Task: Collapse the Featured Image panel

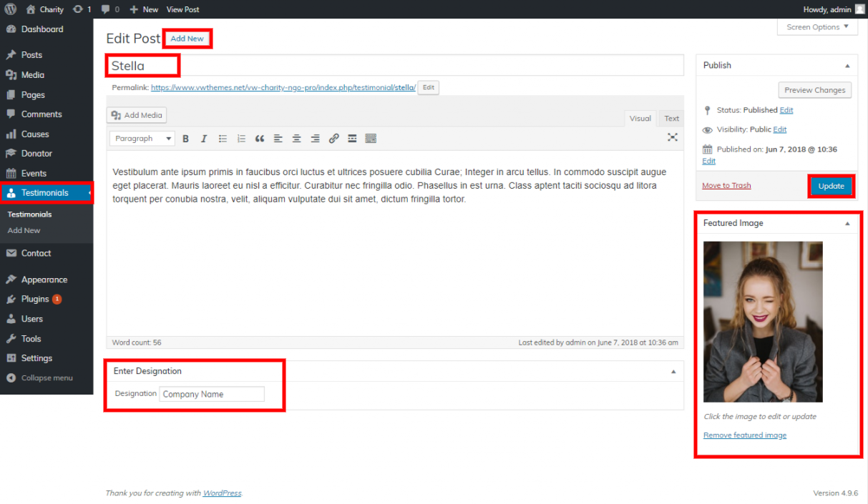Action: tap(847, 224)
